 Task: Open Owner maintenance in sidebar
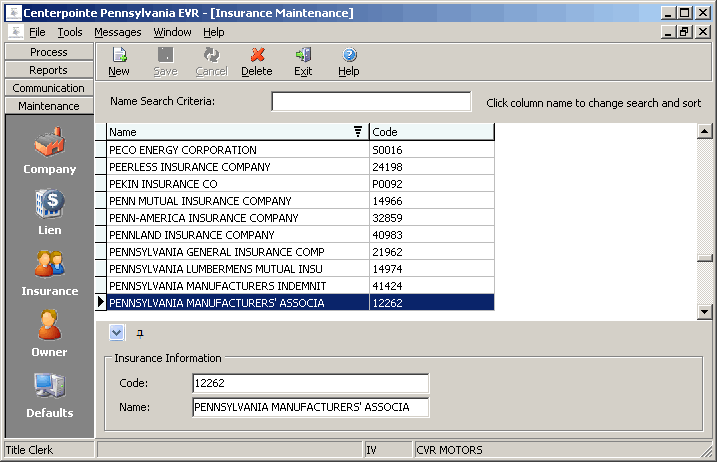coord(49,334)
